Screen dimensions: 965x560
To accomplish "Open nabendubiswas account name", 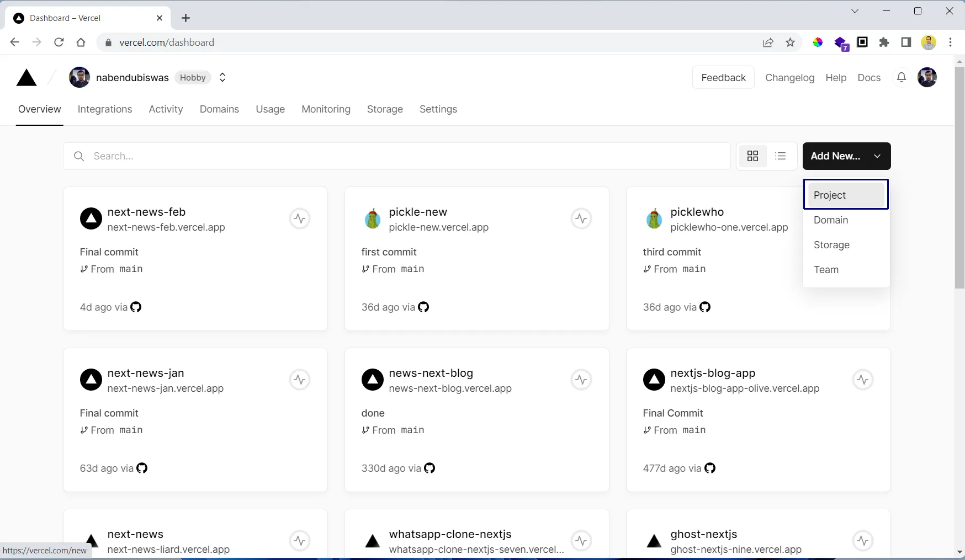I will 132,78.
